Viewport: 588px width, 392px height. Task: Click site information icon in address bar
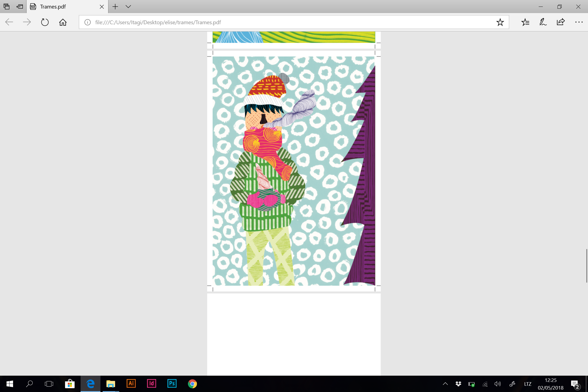[87, 22]
